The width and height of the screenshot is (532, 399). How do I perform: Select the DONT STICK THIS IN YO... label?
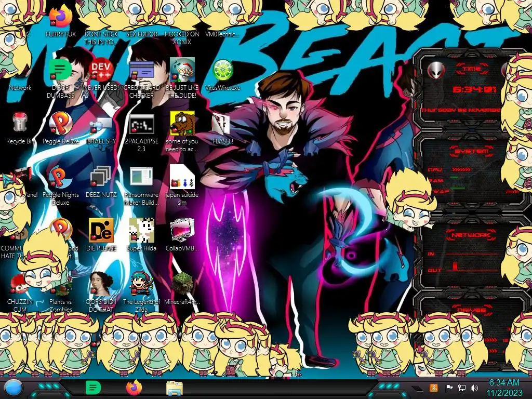pos(101,38)
